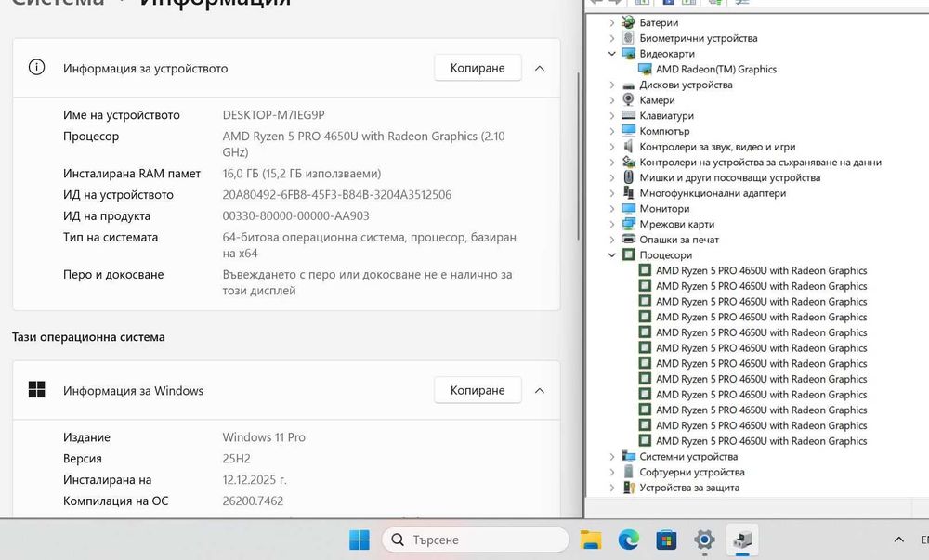Click the Устройства за защита icon

pyautogui.click(x=628, y=488)
